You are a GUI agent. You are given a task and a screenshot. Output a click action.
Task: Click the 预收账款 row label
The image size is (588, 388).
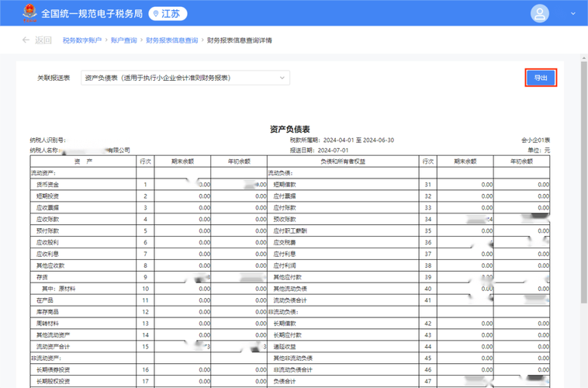tap(285, 220)
